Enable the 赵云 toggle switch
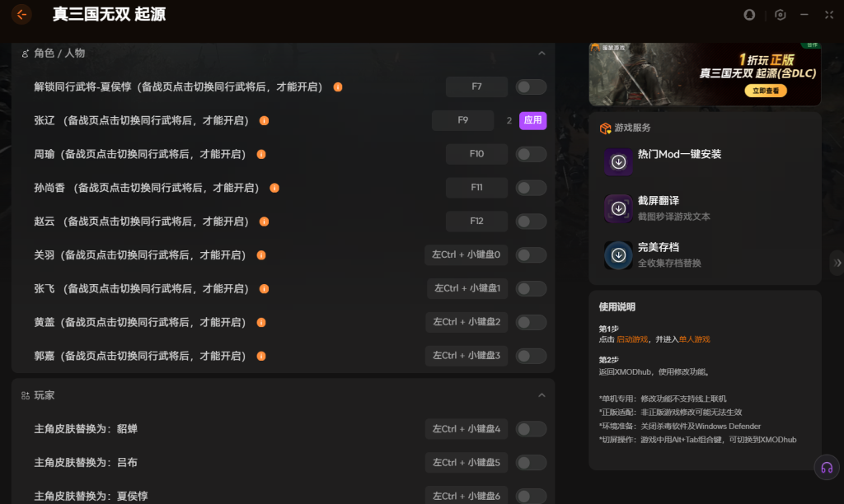844x504 pixels. tap(531, 222)
